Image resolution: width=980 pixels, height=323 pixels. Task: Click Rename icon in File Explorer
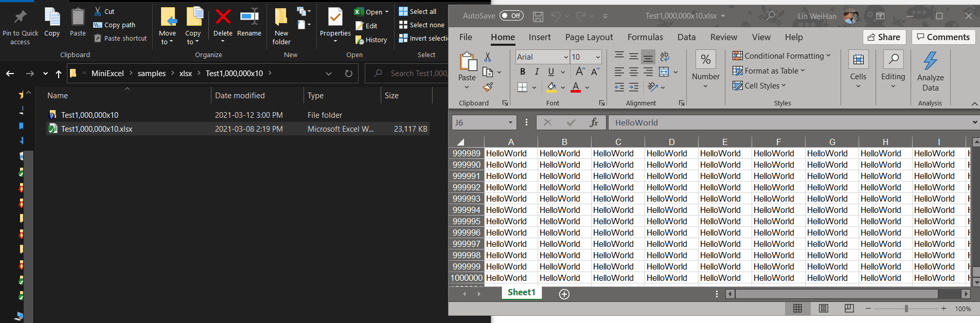click(250, 16)
